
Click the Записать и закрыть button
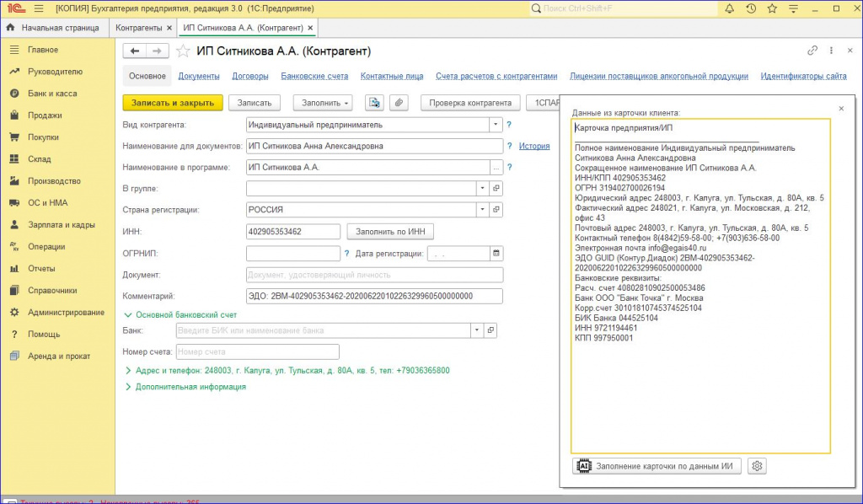click(x=173, y=103)
